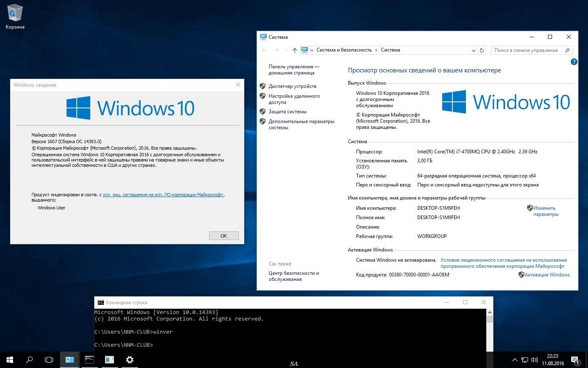Open 'Дополнительные параметры системы' link

[301, 124]
